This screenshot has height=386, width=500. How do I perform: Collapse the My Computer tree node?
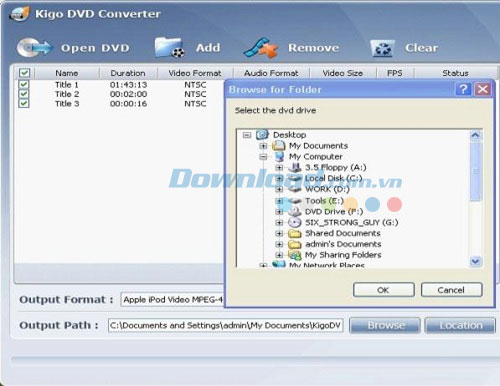click(263, 157)
